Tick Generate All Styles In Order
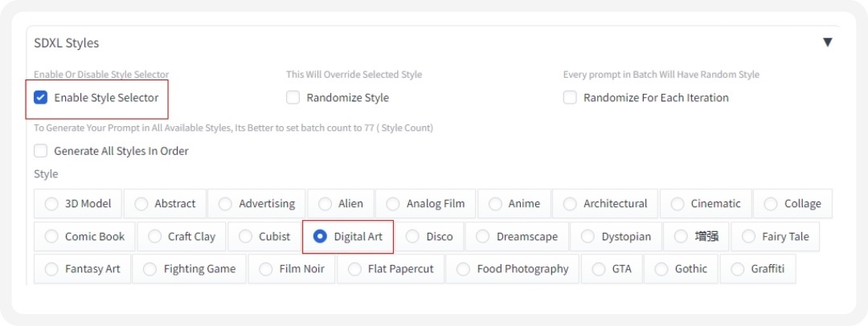This screenshot has width=868, height=326. pos(41,150)
